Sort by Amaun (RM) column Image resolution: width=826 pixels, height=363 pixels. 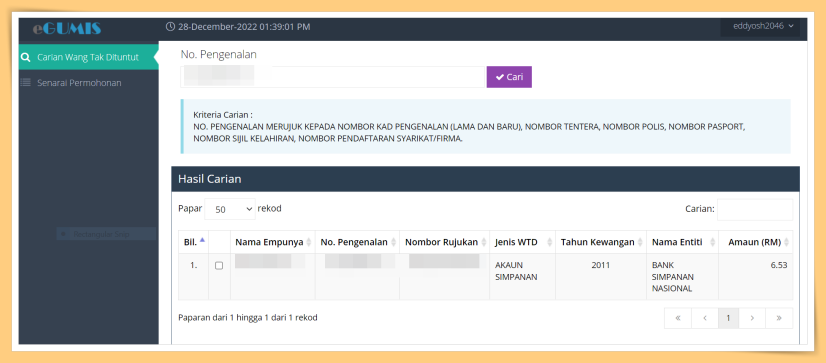pyautogui.click(x=756, y=242)
